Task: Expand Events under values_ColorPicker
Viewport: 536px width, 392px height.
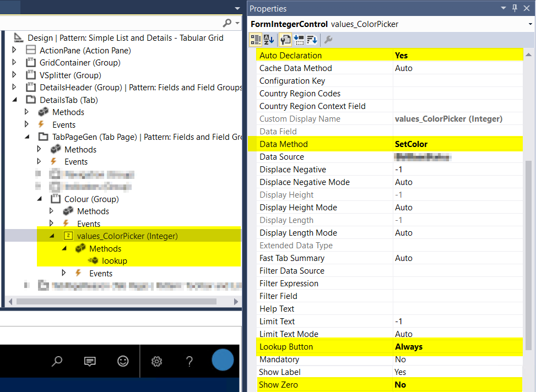Action: coord(63,273)
